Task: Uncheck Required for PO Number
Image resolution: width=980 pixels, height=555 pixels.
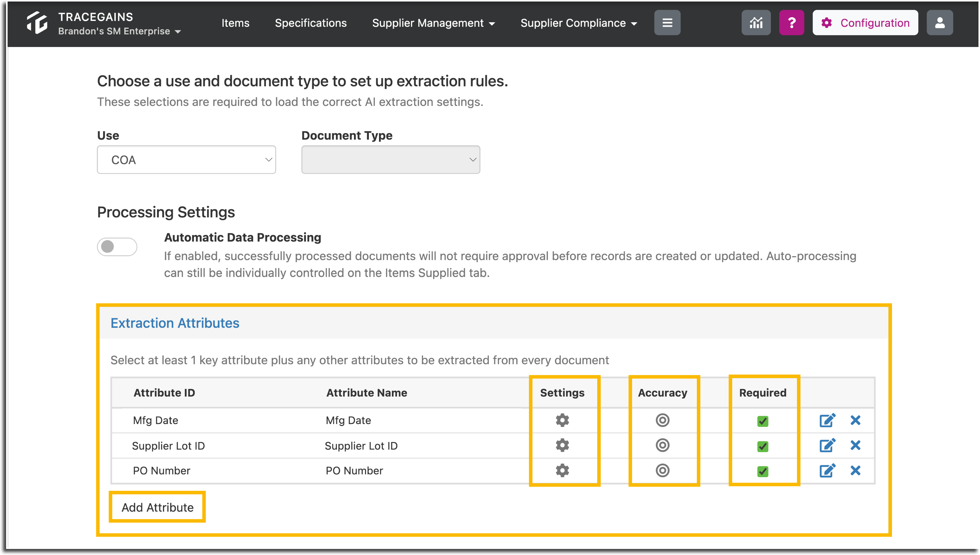Action: (x=763, y=472)
